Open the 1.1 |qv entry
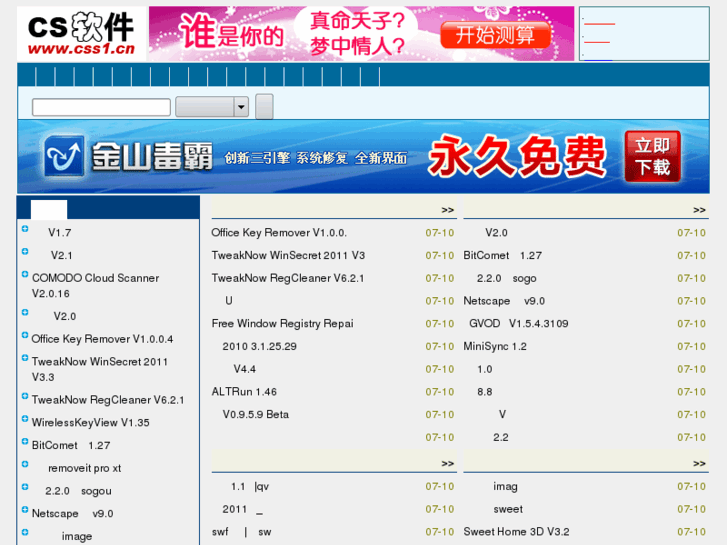This screenshot has width=727, height=545. point(250,487)
